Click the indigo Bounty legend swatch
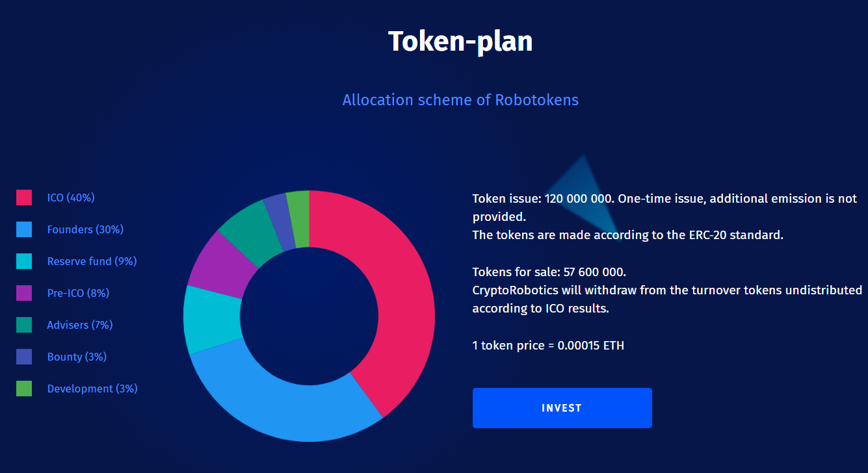This screenshot has height=473, width=868. coord(24,357)
